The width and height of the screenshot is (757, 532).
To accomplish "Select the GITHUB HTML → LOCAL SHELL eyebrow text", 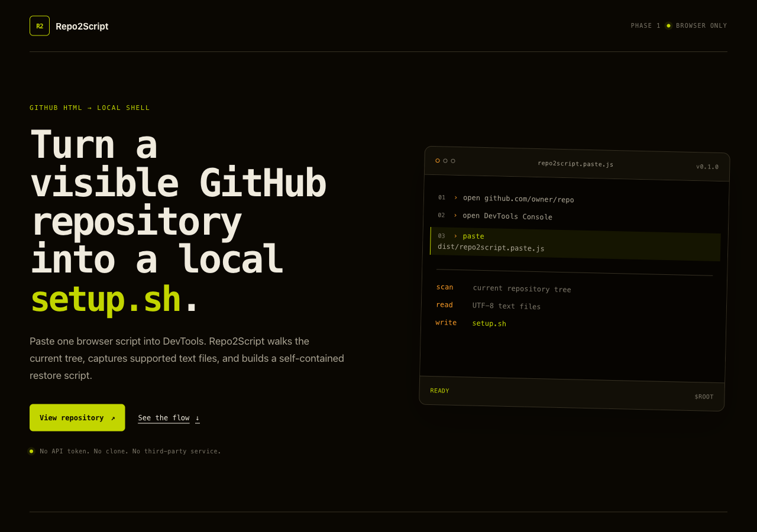I will [90, 108].
